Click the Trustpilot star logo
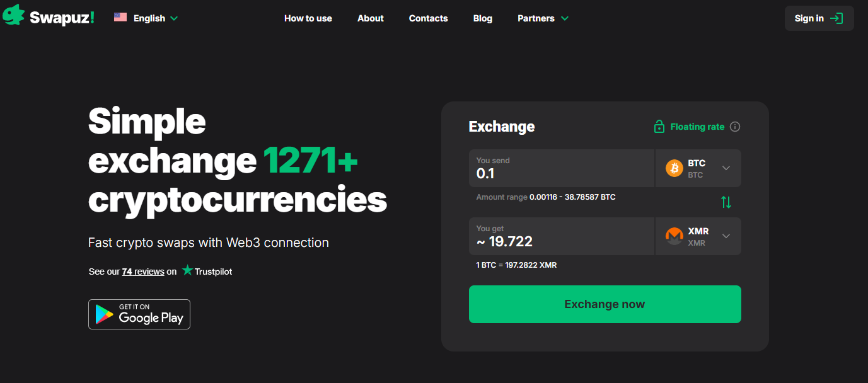The image size is (868, 383). 187,270
